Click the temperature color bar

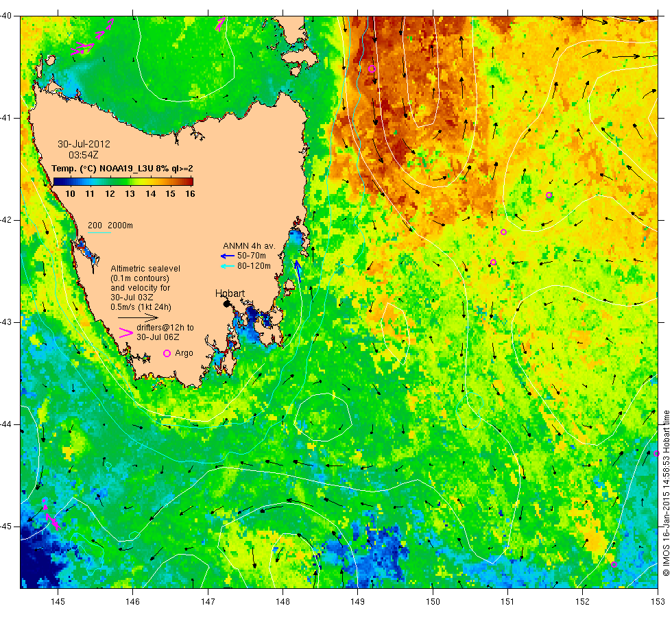[x=123, y=182]
